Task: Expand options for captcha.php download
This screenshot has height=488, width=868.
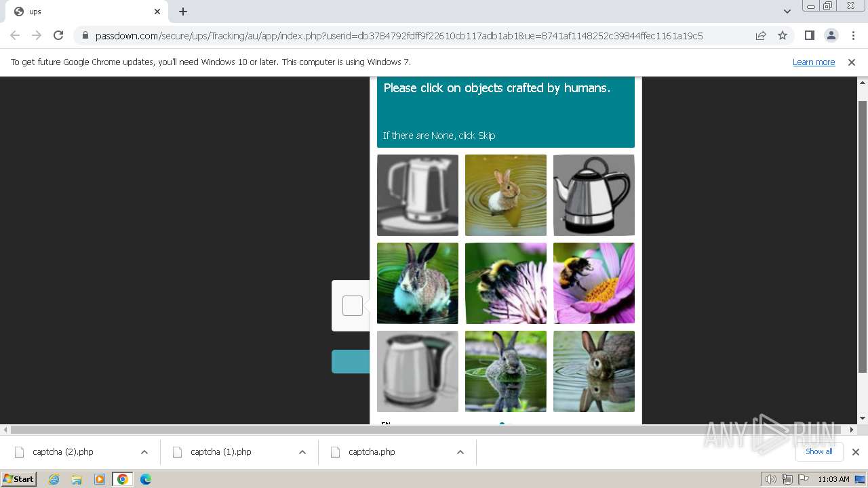Action: [x=460, y=452]
